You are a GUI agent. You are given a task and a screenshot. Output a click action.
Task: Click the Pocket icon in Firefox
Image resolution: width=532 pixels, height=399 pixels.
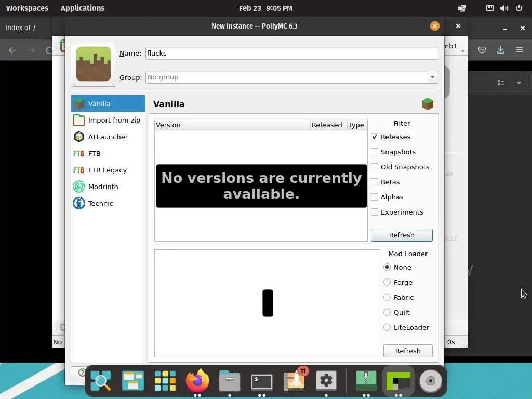tap(482, 50)
